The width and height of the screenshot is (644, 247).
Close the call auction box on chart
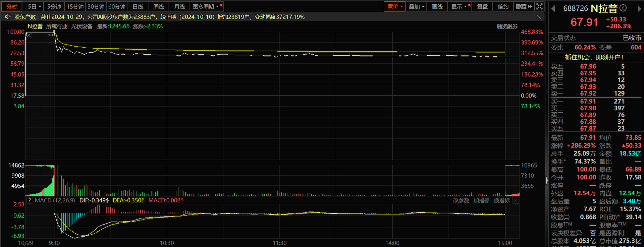tap(29, 35)
